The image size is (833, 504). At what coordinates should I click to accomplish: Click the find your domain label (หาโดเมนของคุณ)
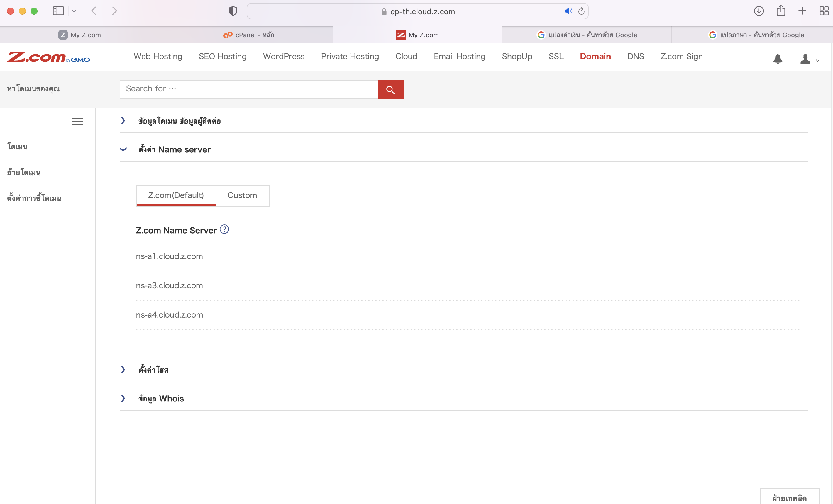pos(33,89)
